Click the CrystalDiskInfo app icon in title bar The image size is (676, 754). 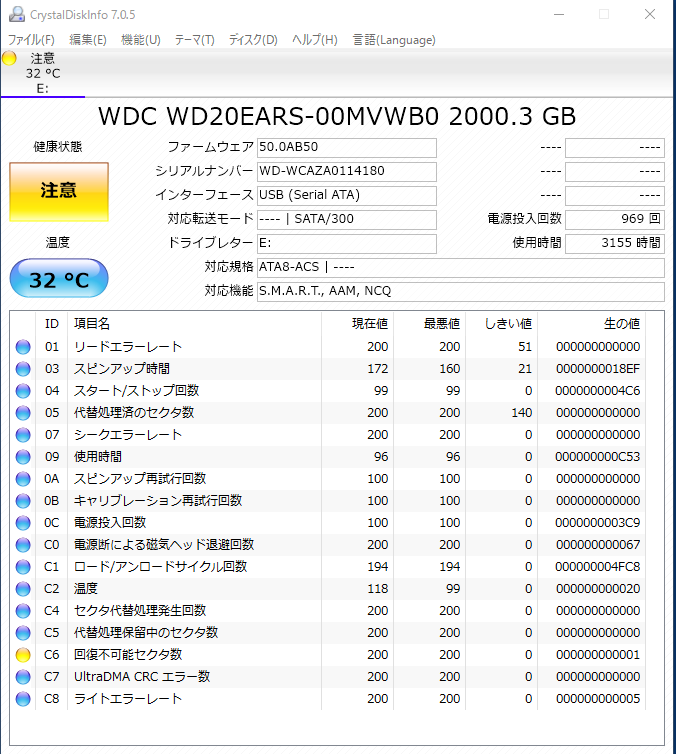16,14
